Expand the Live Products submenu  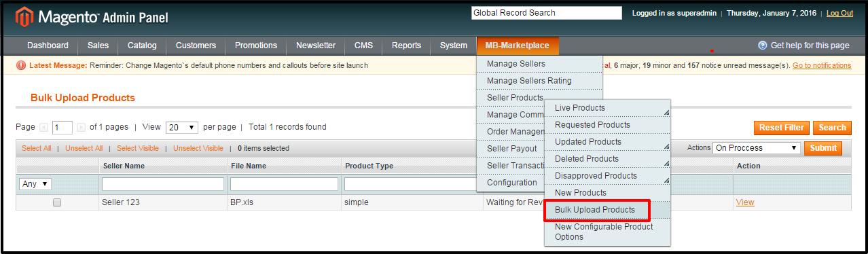667,112
